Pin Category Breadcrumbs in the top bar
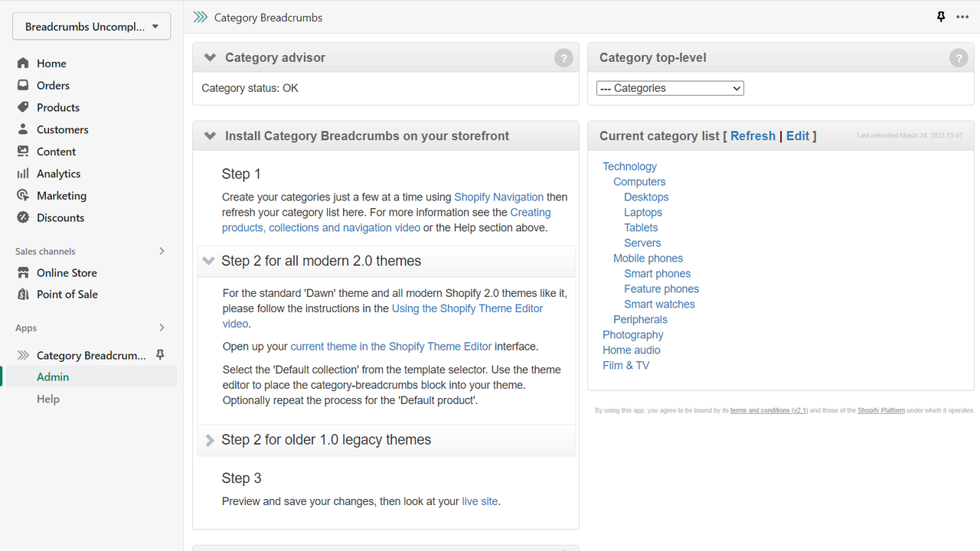This screenshot has height=551, width=980. pos(941,16)
